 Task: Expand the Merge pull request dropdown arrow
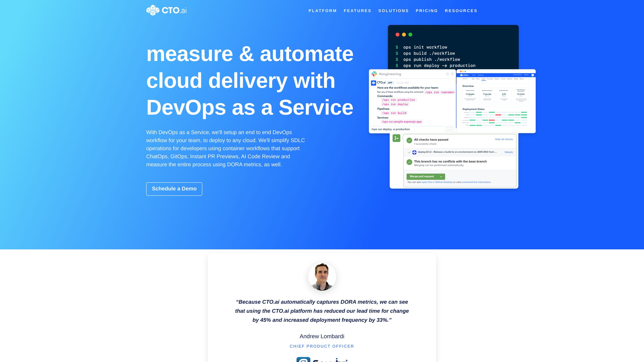(441, 177)
